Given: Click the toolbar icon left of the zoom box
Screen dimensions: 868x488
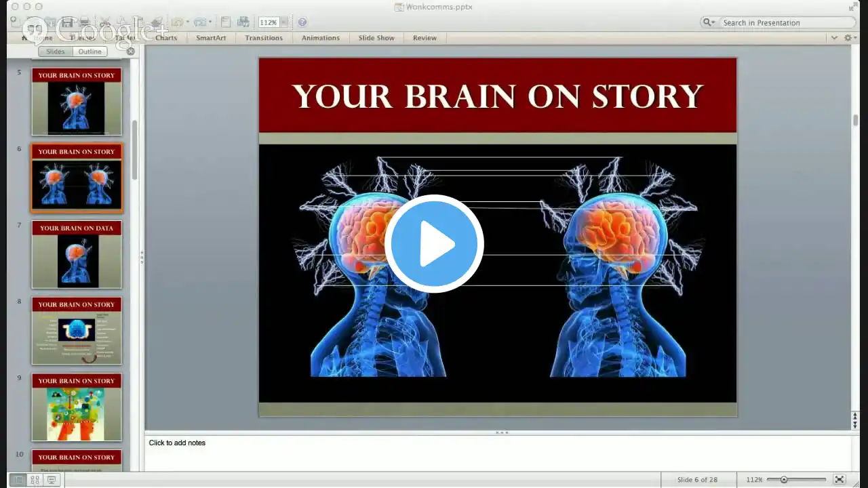Looking at the screenshot, I should (x=243, y=22).
